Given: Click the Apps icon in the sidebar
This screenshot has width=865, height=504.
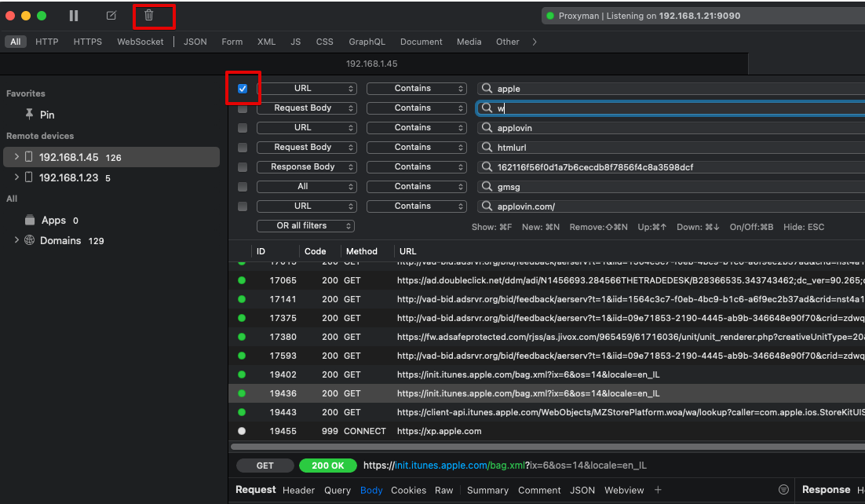Looking at the screenshot, I should [x=29, y=220].
